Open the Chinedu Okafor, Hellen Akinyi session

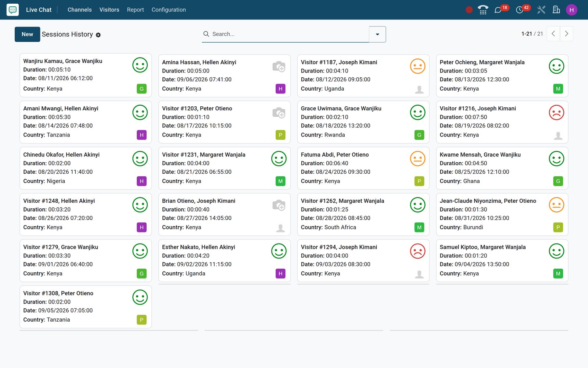tap(86, 168)
